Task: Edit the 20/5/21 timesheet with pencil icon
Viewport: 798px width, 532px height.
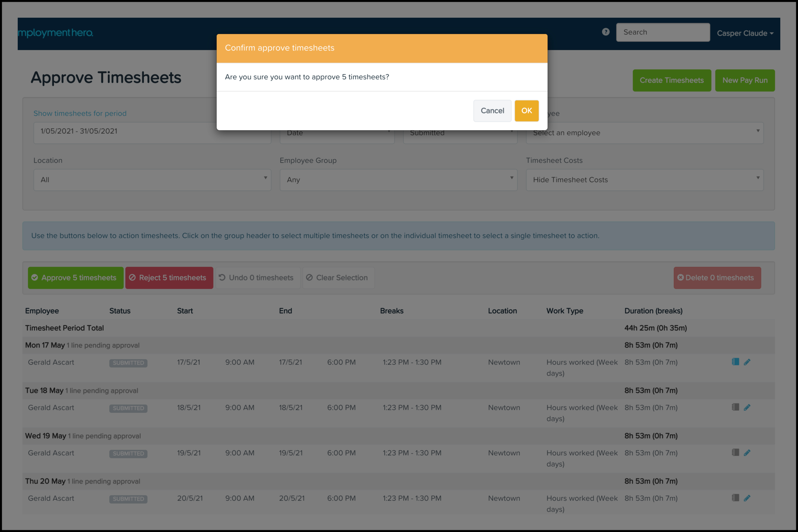Action: (747, 498)
